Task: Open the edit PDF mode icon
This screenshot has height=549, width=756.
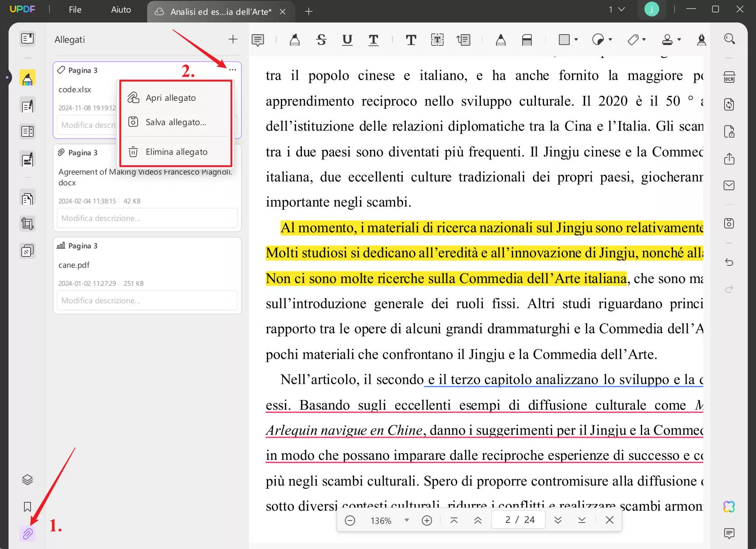Action: [x=27, y=106]
